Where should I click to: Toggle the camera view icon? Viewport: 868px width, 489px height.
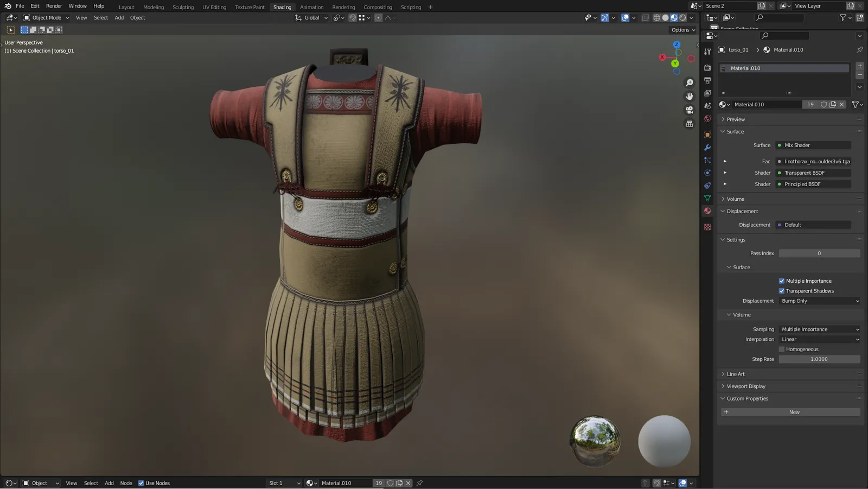690,110
